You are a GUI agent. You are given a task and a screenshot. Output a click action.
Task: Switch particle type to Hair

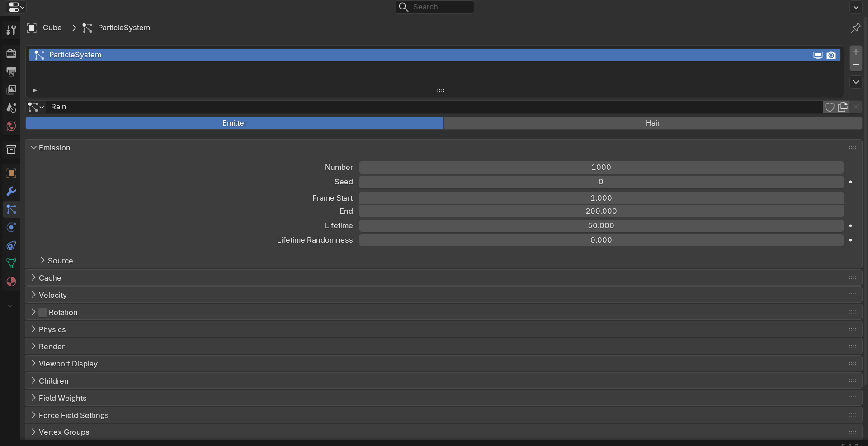(653, 123)
